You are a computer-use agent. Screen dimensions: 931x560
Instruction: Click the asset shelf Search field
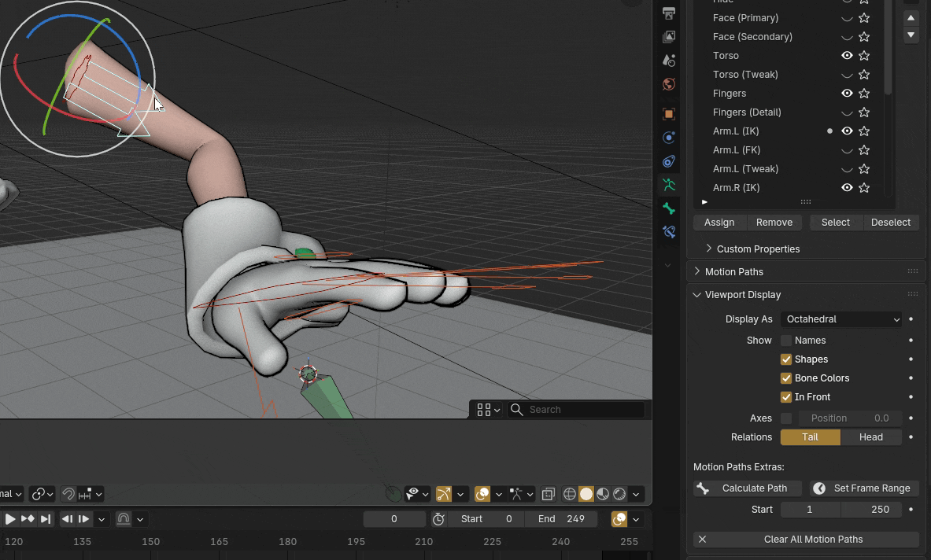click(x=576, y=410)
